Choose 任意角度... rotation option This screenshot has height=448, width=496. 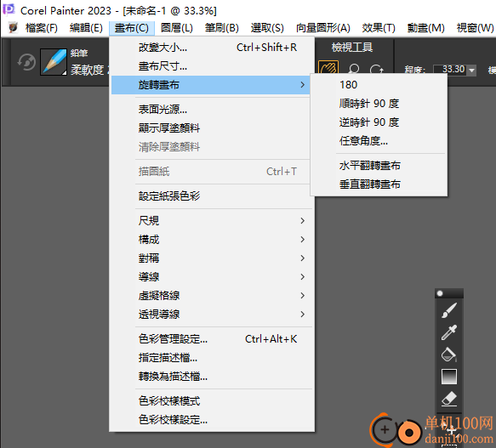click(379, 141)
